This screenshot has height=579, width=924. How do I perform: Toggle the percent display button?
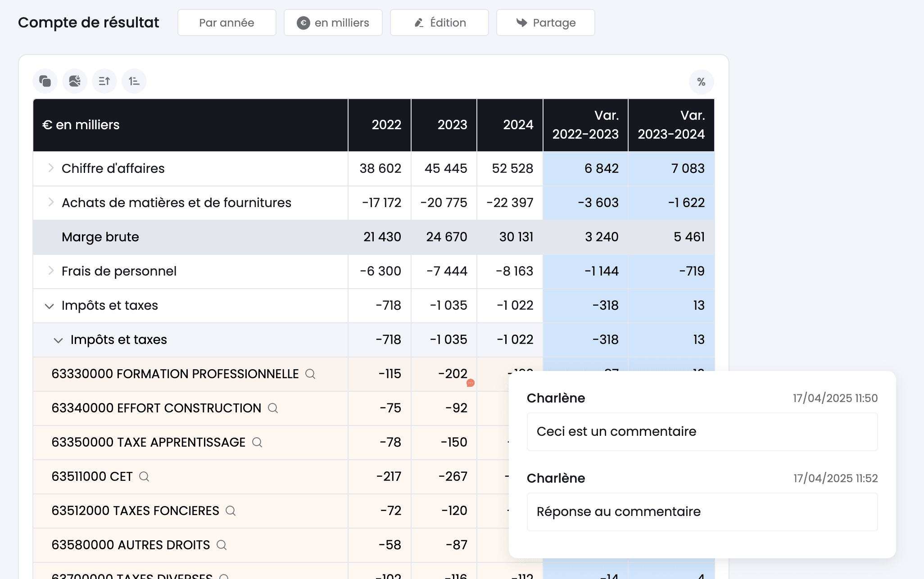click(701, 82)
